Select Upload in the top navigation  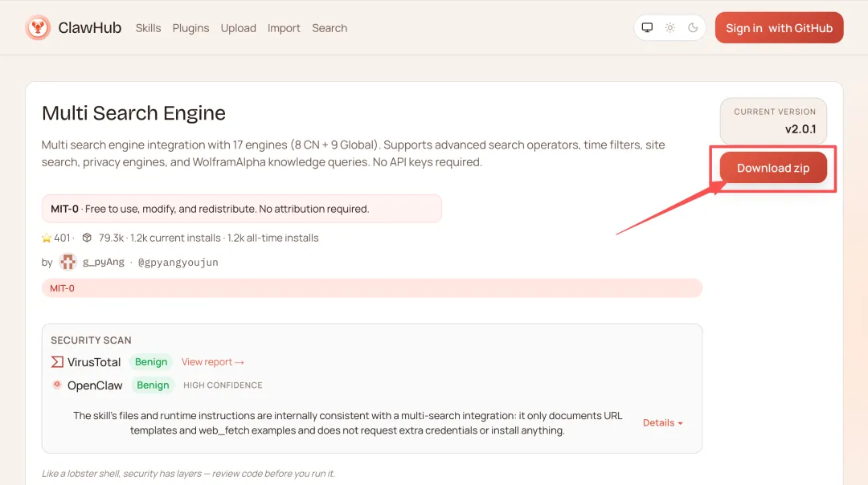(239, 28)
